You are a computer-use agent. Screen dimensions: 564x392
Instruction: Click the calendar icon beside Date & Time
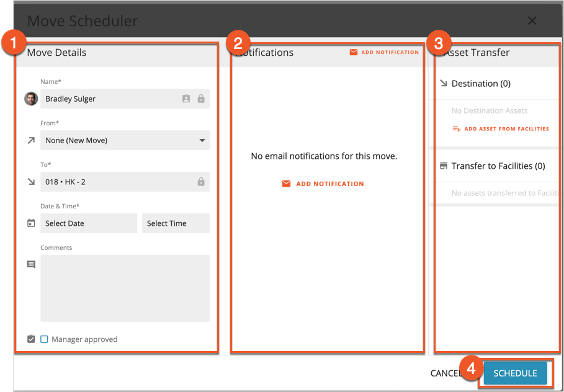[x=31, y=223]
